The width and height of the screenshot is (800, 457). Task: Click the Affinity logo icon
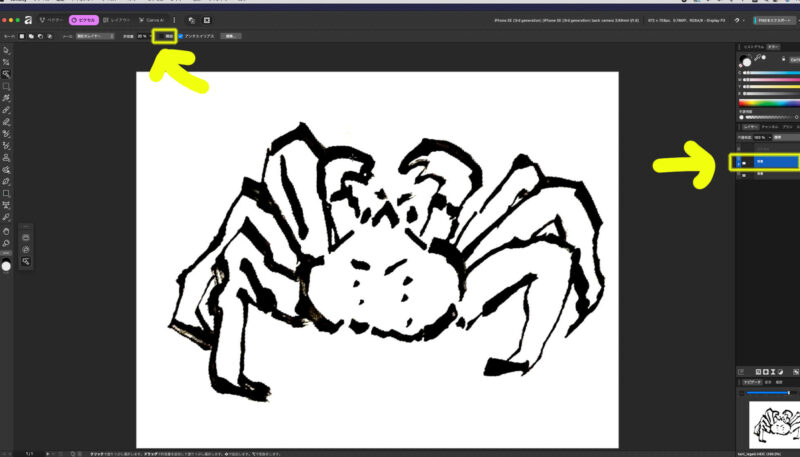[28, 20]
